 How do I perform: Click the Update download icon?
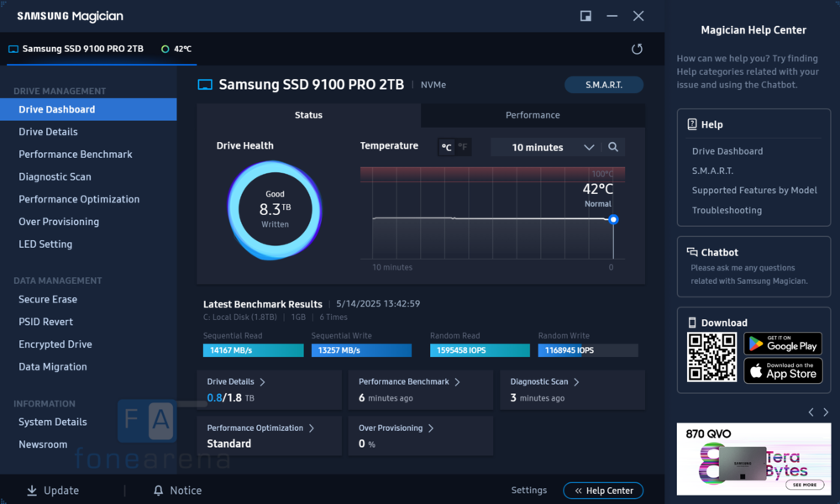point(32,491)
